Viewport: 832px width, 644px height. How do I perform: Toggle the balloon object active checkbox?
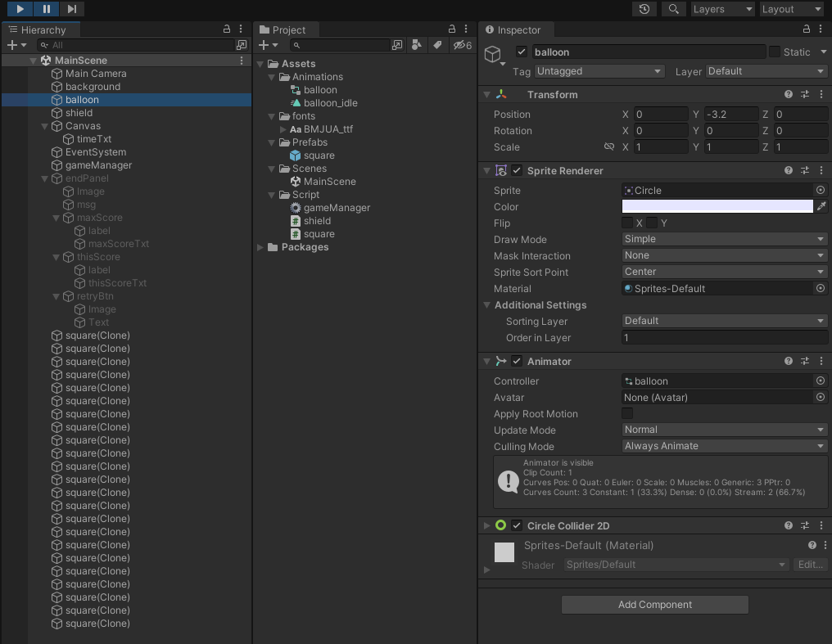pyautogui.click(x=521, y=52)
